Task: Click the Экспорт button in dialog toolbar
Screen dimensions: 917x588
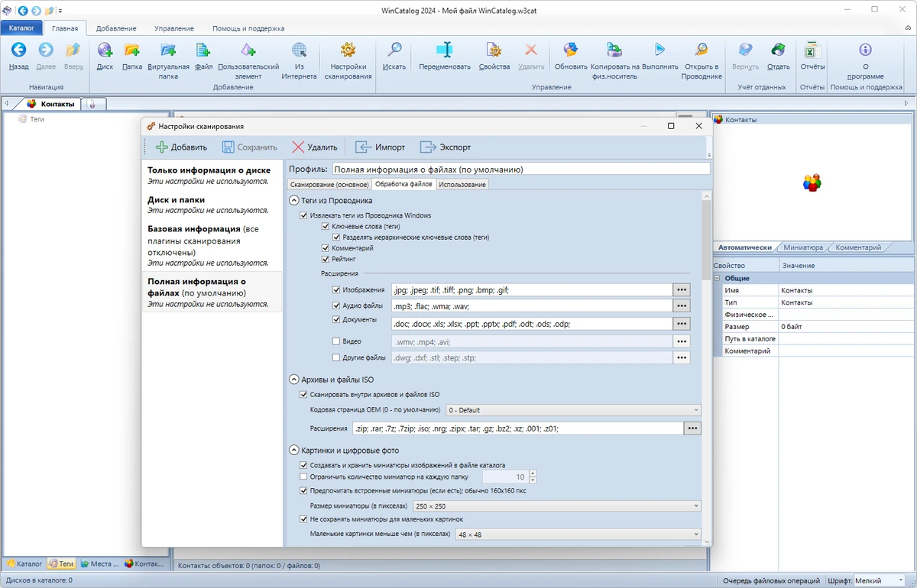Action: 446,147
